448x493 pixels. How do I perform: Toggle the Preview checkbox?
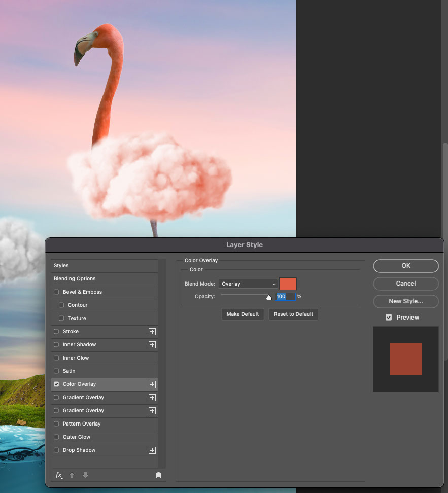389,318
